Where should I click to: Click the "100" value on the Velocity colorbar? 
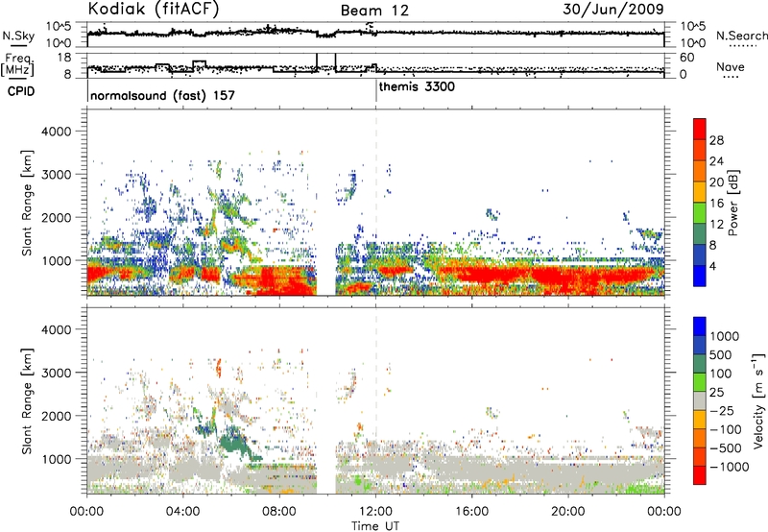tap(721, 374)
